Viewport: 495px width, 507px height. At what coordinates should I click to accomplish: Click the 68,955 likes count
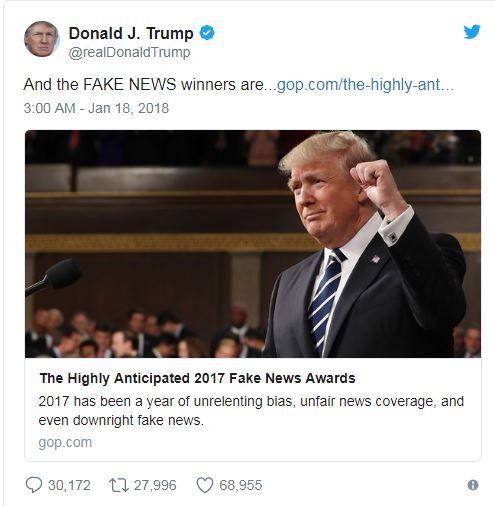pos(241,485)
